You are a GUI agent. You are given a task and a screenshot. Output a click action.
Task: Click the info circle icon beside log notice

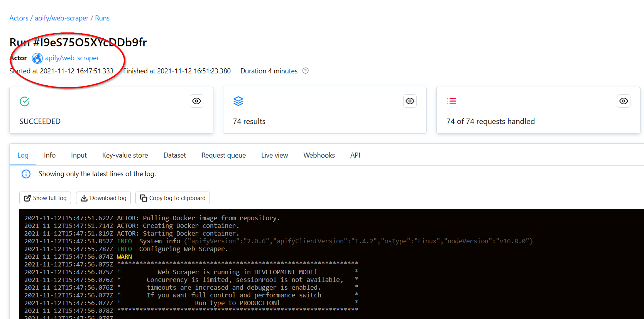pyautogui.click(x=26, y=174)
